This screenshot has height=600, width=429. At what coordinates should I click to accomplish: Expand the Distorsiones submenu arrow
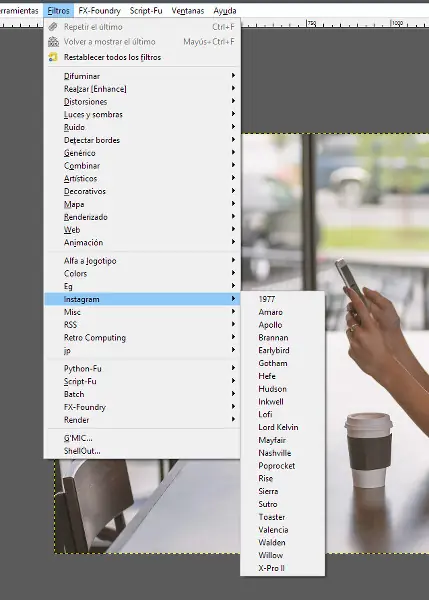(x=233, y=101)
